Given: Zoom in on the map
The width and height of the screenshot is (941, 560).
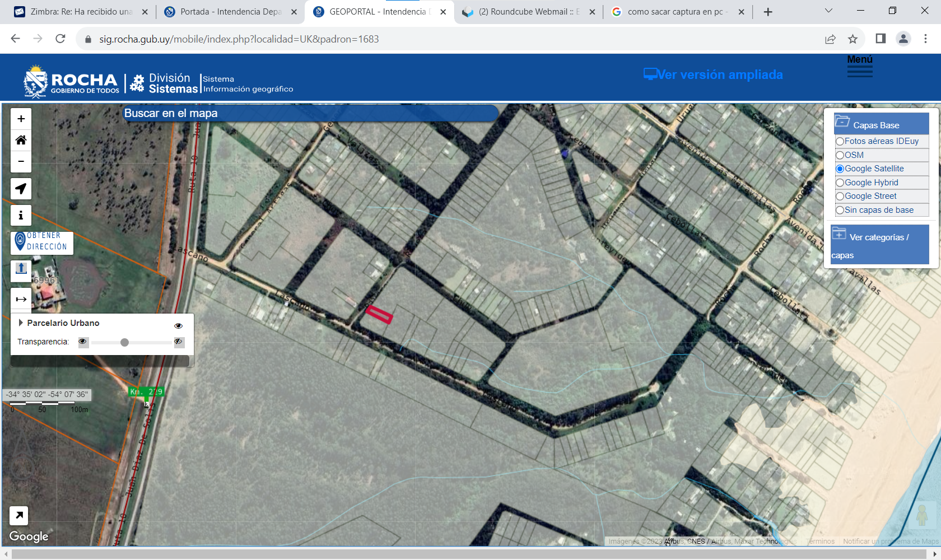Looking at the screenshot, I should [x=21, y=119].
